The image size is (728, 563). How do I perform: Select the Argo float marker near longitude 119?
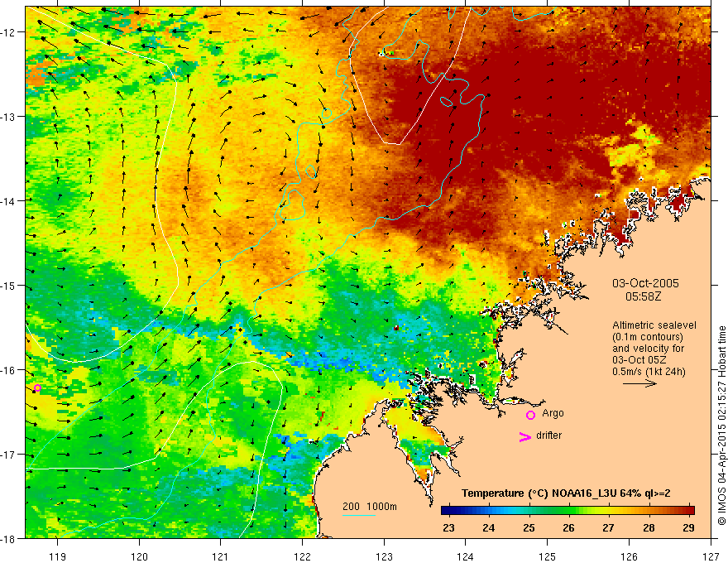(37, 387)
